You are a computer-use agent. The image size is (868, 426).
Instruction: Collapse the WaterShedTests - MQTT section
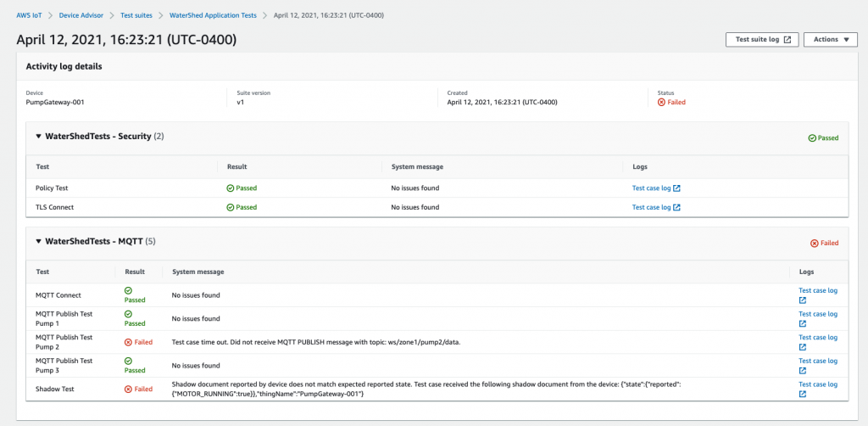point(39,242)
